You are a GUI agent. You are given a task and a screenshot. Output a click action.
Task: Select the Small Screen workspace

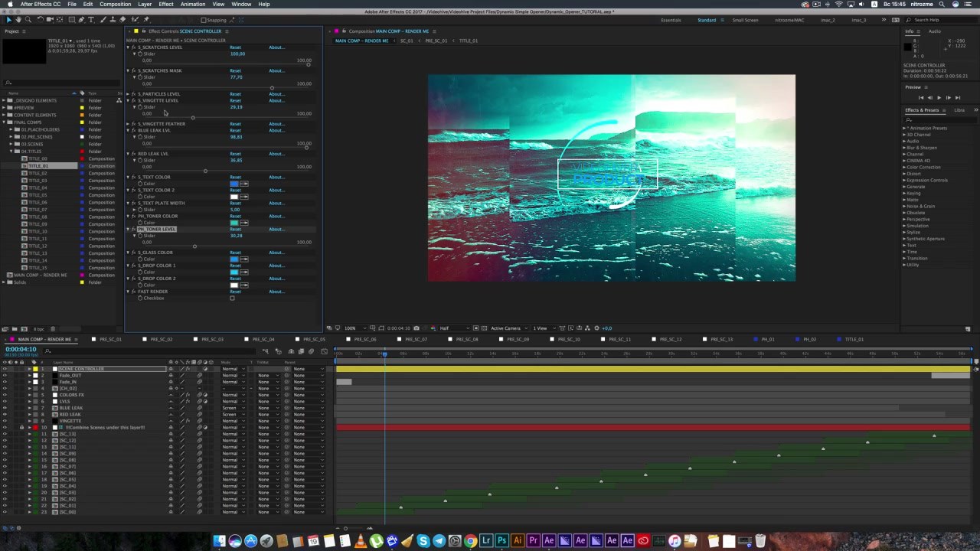click(x=745, y=20)
